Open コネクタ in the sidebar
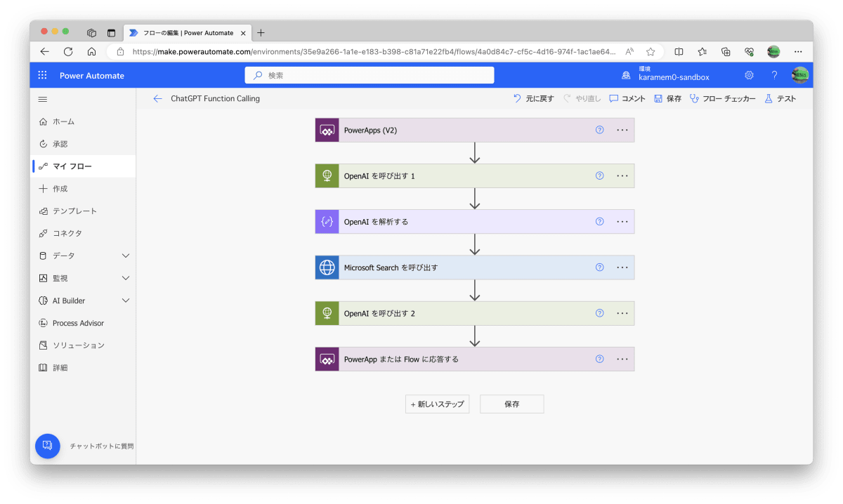This screenshot has height=504, width=843. pyautogui.click(x=83, y=233)
